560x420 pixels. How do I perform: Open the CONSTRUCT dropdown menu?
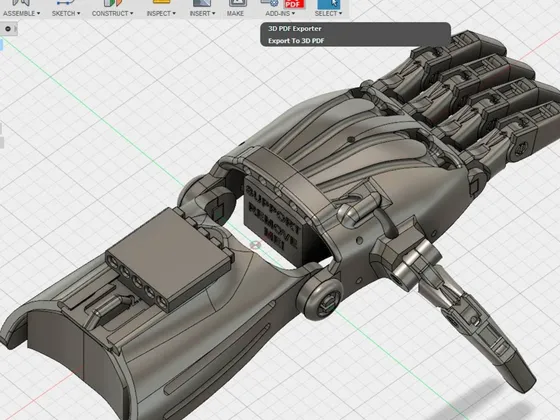[112, 14]
